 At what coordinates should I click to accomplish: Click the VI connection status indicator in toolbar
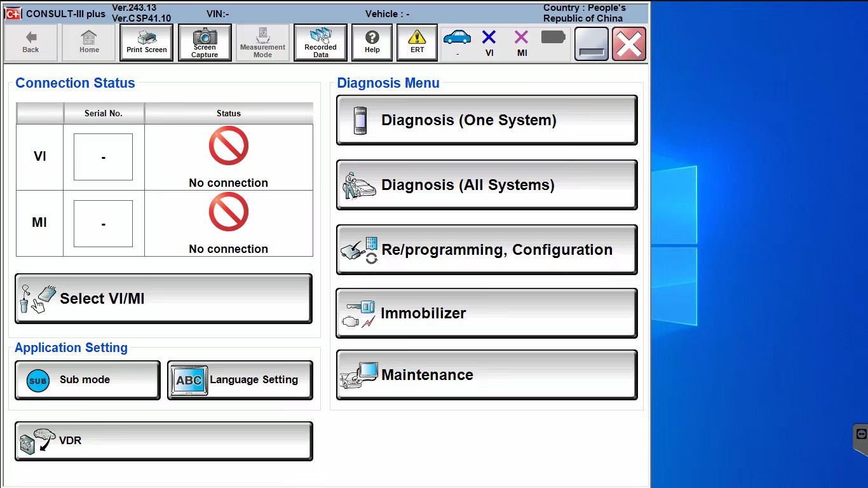489,43
